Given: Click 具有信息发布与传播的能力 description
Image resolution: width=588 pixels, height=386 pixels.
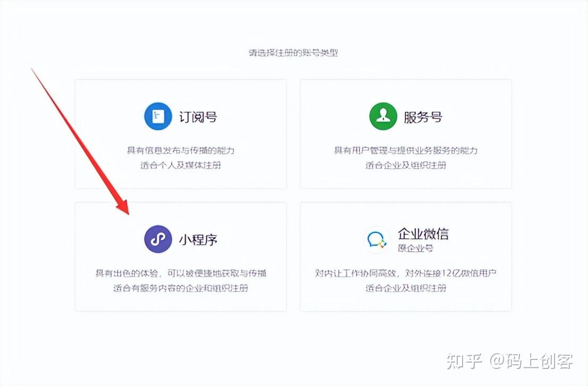Looking at the screenshot, I should (181, 150).
